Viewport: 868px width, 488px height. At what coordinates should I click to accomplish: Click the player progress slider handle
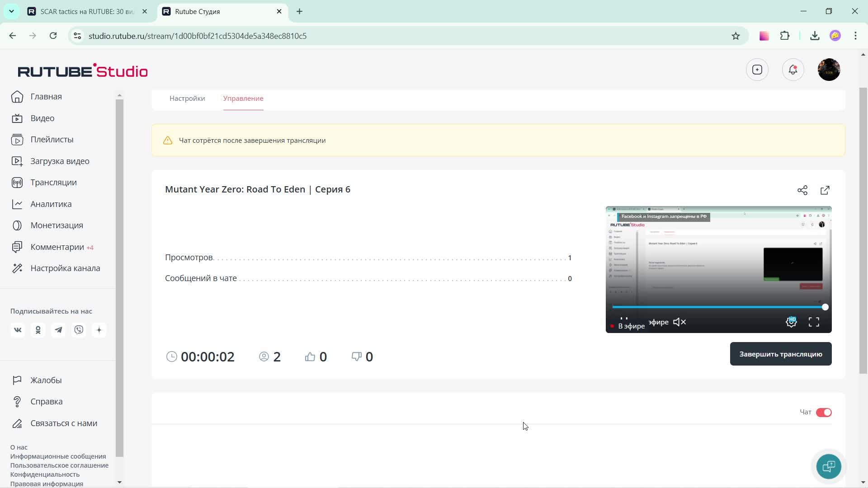825,307
